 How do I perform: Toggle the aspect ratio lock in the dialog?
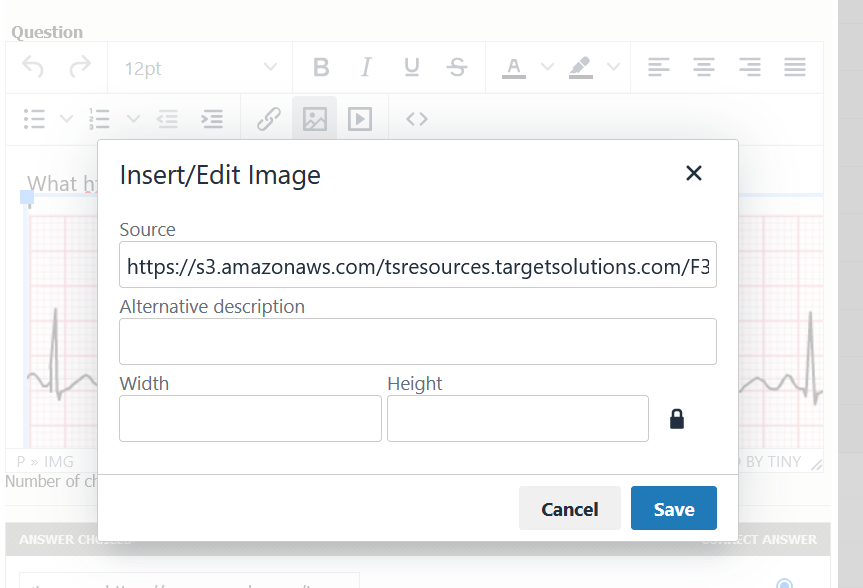coord(676,418)
